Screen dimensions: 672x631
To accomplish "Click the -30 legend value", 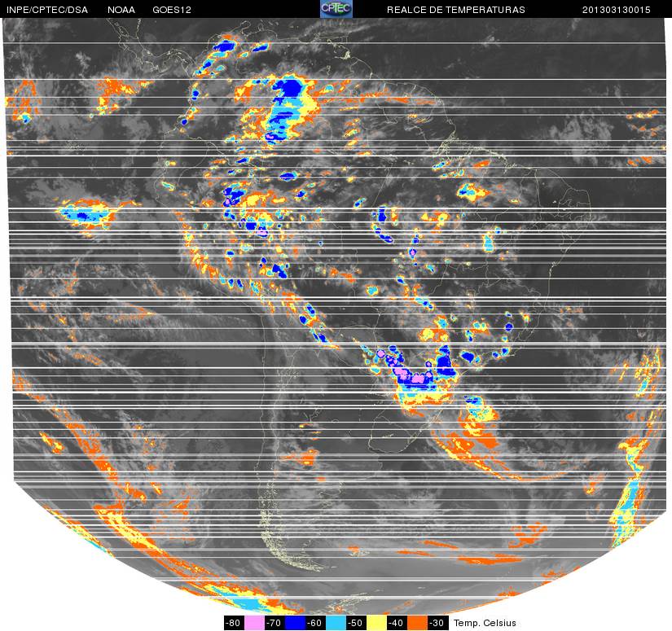I will coord(438,623).
